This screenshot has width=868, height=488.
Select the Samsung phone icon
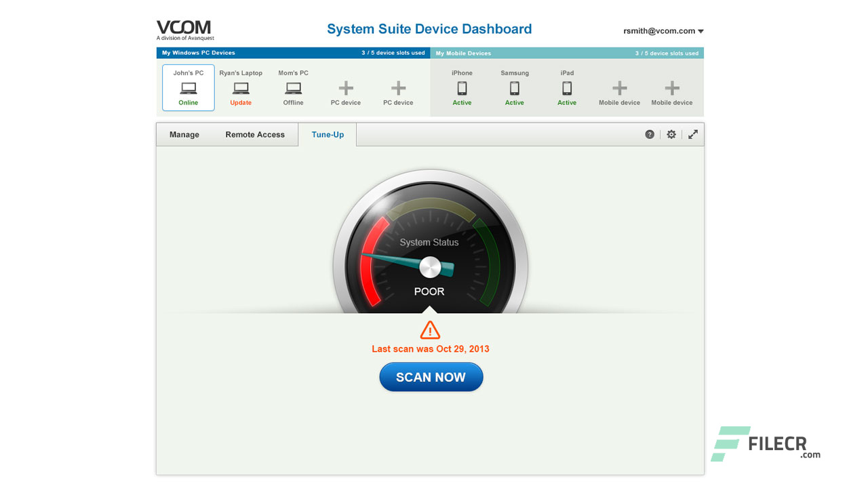point(515,88)
